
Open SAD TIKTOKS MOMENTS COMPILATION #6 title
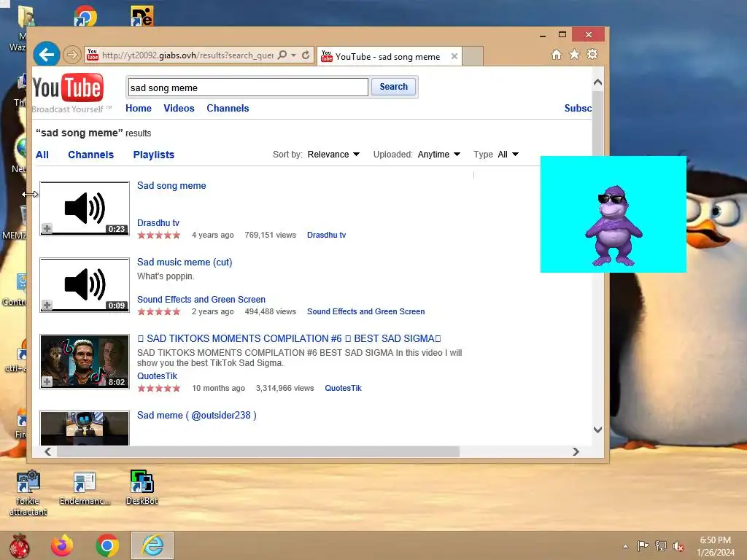point(289,338)
